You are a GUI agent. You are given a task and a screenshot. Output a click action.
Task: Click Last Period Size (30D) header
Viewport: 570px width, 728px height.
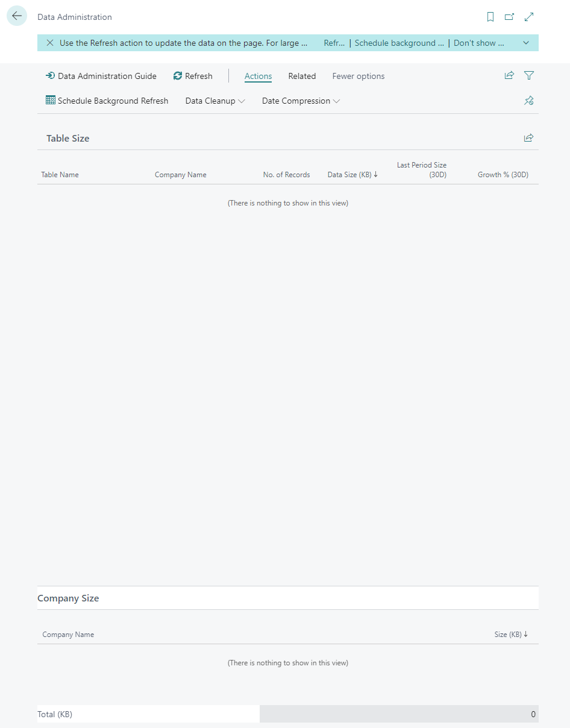click(422, 170)
